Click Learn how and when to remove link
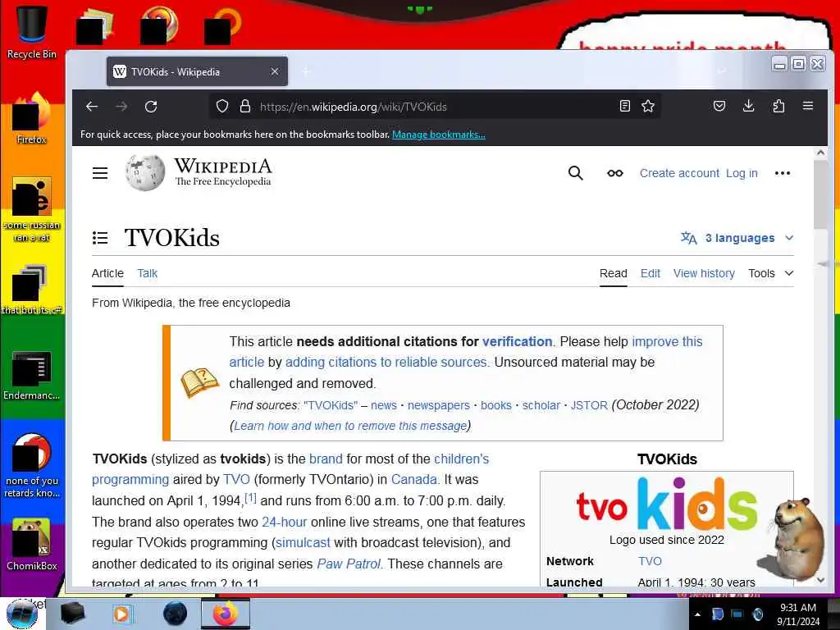The image size is (840, 630). click(x=350, y=426)
